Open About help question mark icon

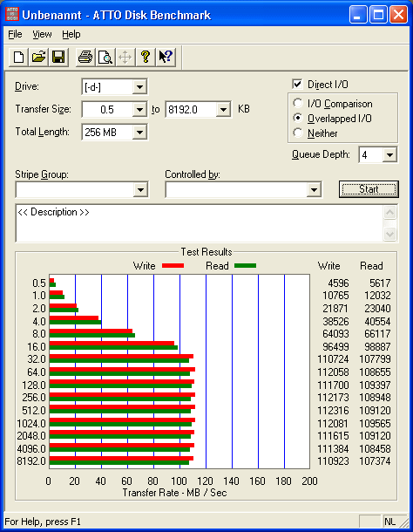(146, 57)
